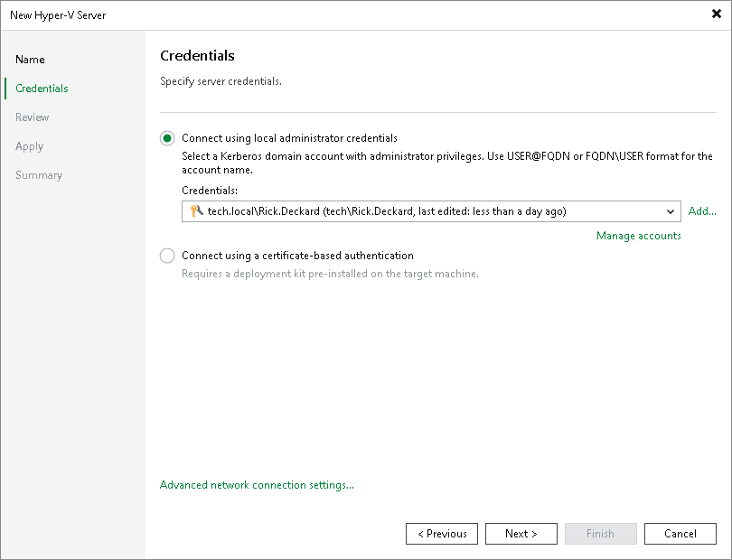732x560 pixels.
Task: Jump to the Summary step
Action: 39,174
